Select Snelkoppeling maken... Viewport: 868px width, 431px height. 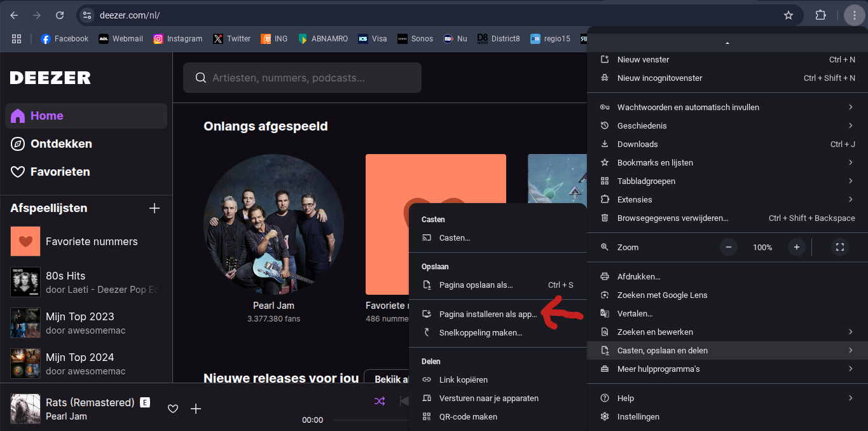[497, 332]
